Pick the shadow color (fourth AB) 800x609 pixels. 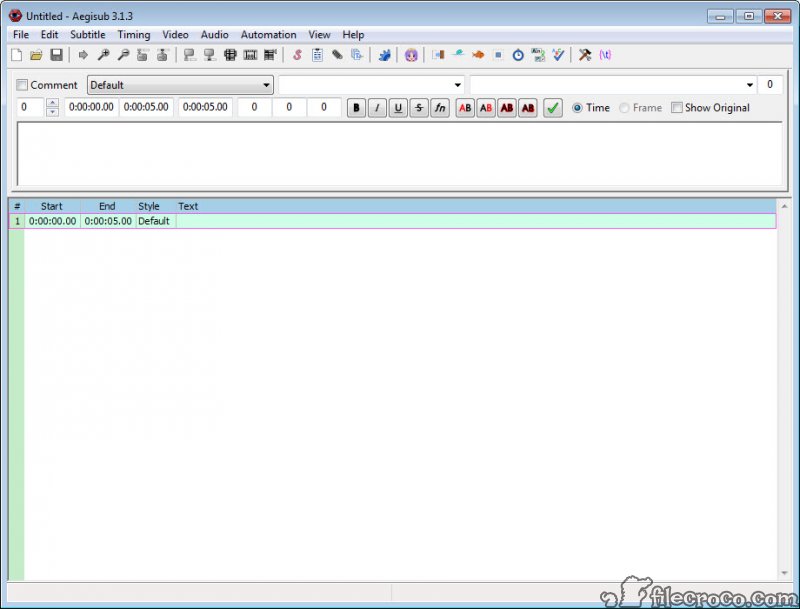(528, 108)
